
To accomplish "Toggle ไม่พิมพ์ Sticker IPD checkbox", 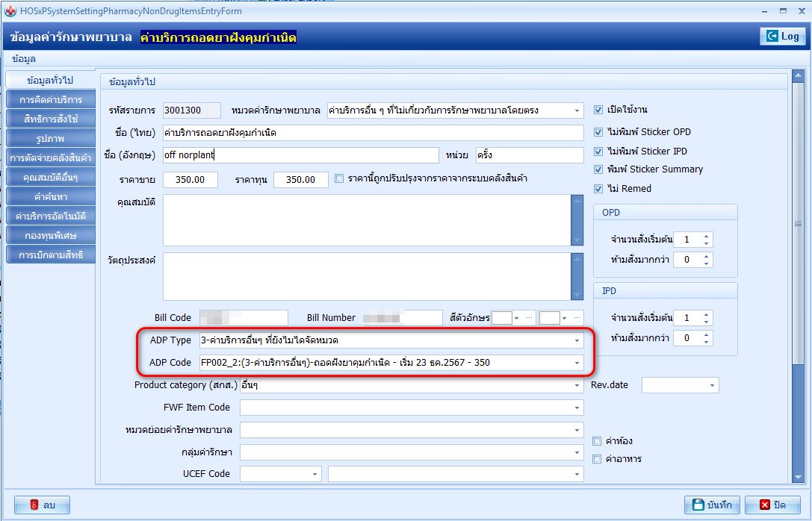I will pyautogui.click(x=598, y=151).
